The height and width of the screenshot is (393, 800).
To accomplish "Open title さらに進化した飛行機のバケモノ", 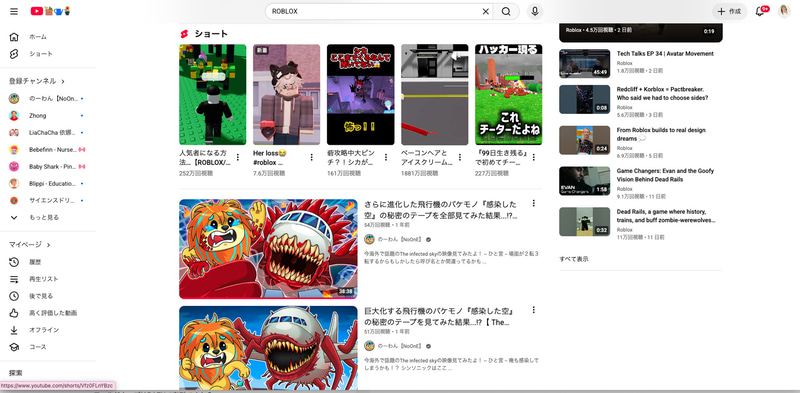I will 441,210.
